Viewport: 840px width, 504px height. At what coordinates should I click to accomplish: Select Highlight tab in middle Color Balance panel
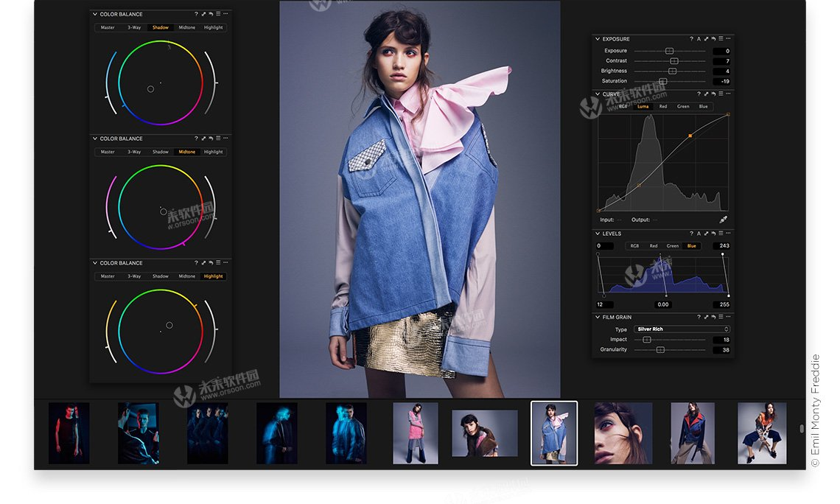click(213, 152)
